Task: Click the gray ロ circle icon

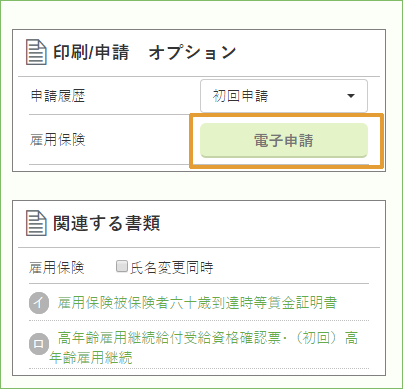Action: pyautogui.click(x=39, y=344)
